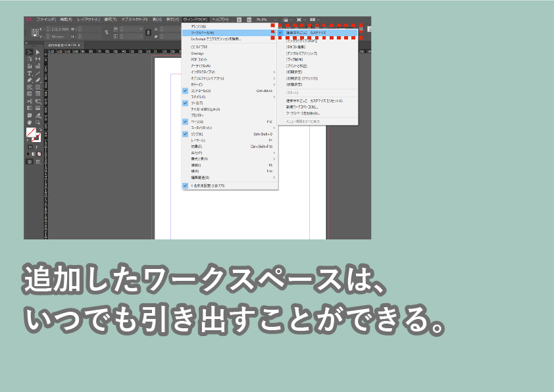Image resolution: width=554 pixels, height=392 pixels.
Task: Toggle the リンク panel checkmark item
Action: click(x=228, y=134)
